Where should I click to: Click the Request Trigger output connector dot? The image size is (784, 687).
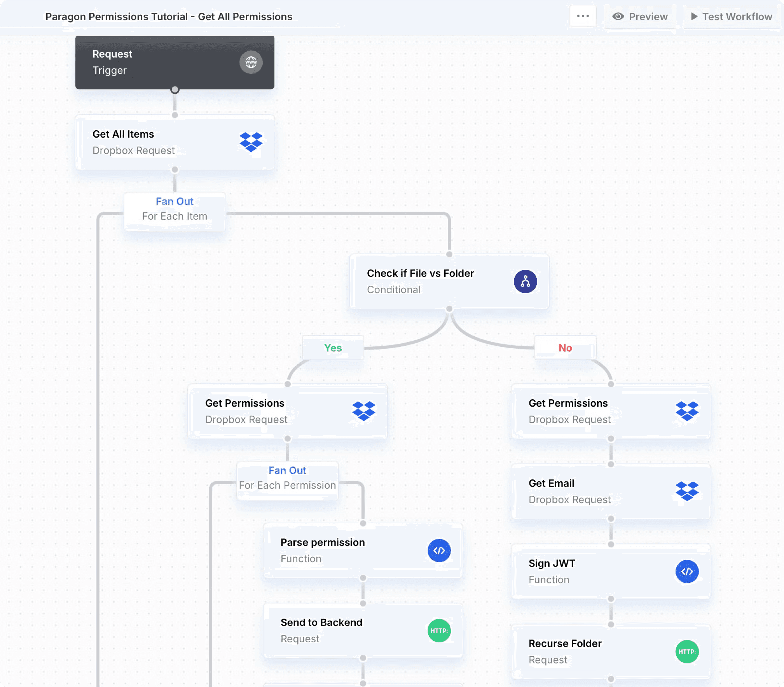(175, 90)
